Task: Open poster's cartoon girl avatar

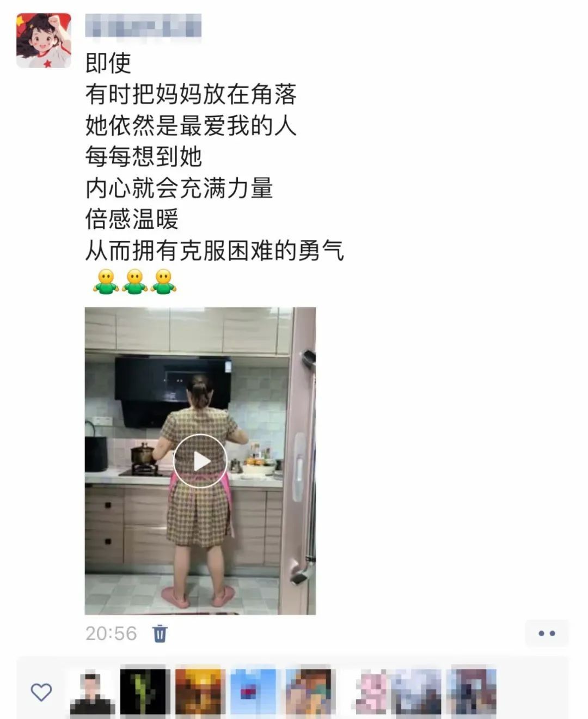Action: 44,40
